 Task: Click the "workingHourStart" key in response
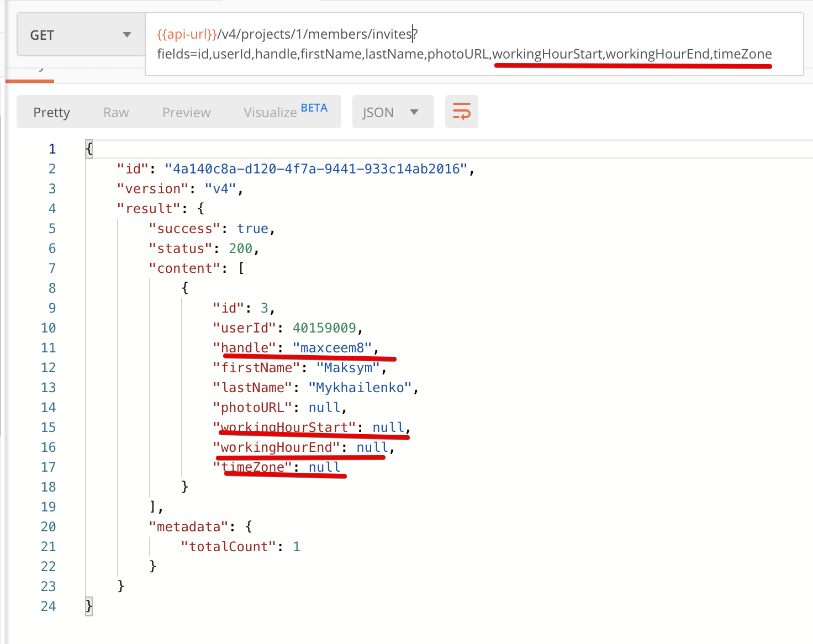(x=284, y=427)
